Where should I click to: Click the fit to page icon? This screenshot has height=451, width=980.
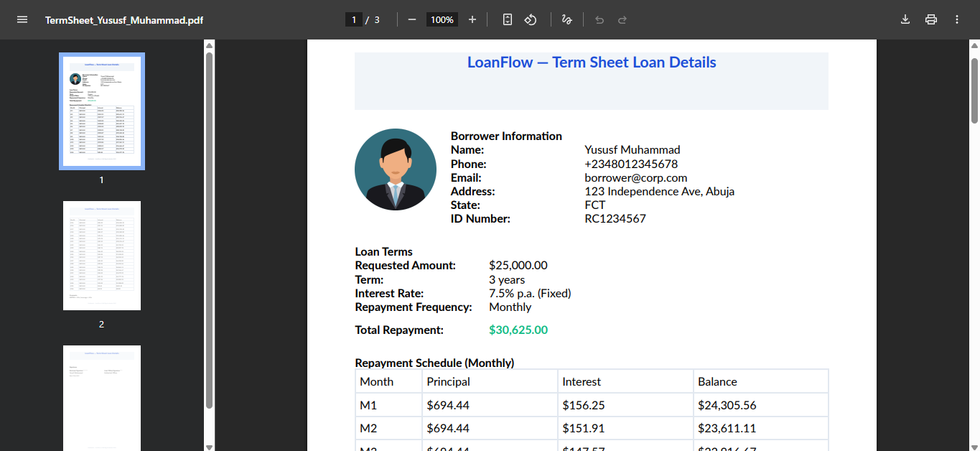[x=508, y=19]
